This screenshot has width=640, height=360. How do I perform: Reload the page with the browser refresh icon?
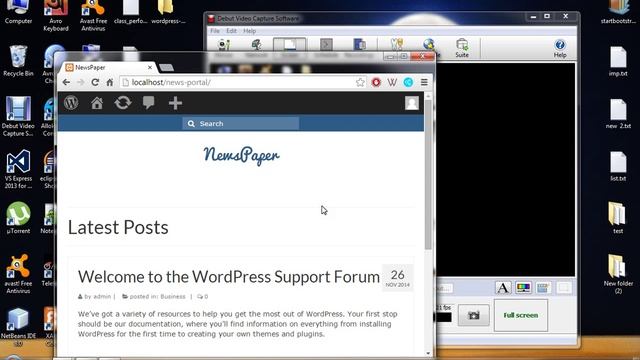coord(95,82)
